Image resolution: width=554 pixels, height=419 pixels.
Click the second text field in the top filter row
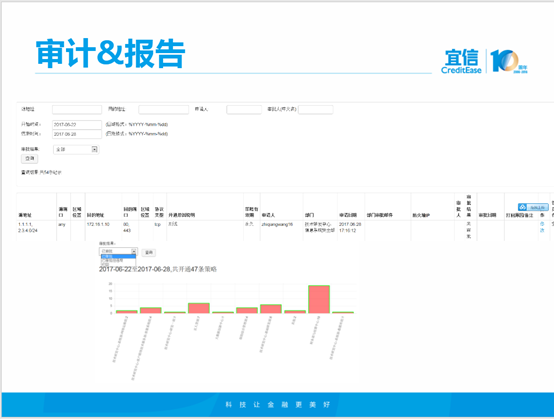164,110
